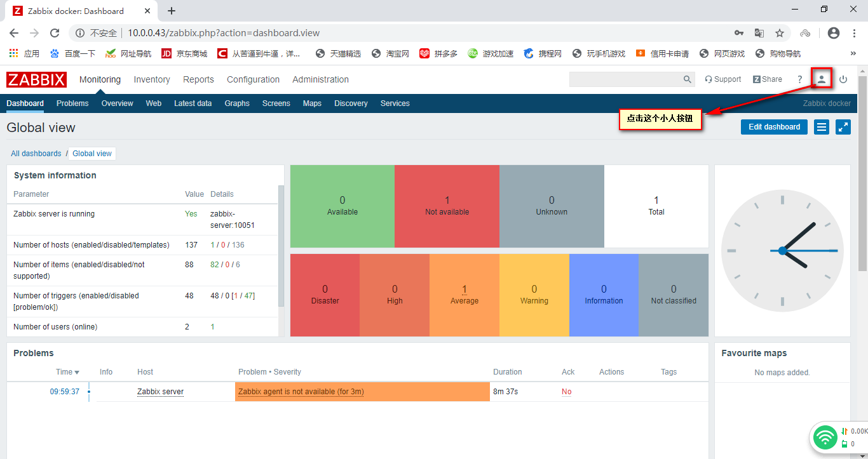
Task: Reload the page with refresh icon
Action: coord(55,33)
